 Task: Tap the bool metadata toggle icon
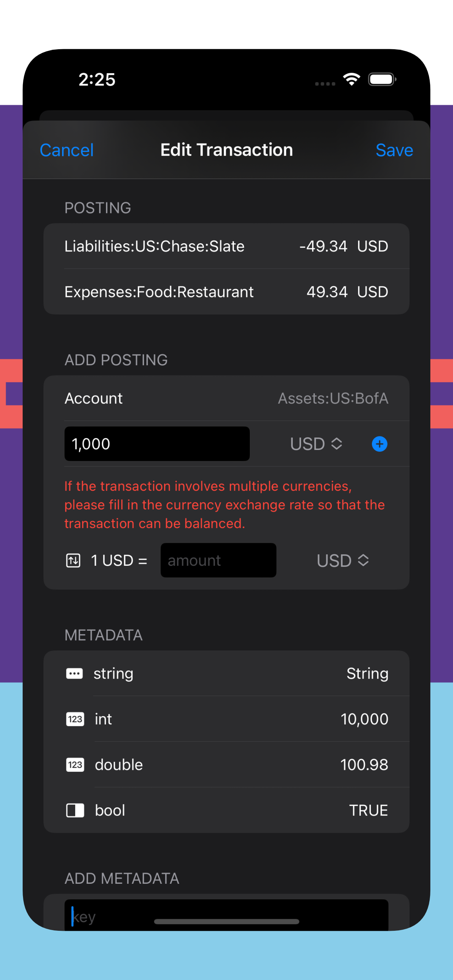click(75, 810)
